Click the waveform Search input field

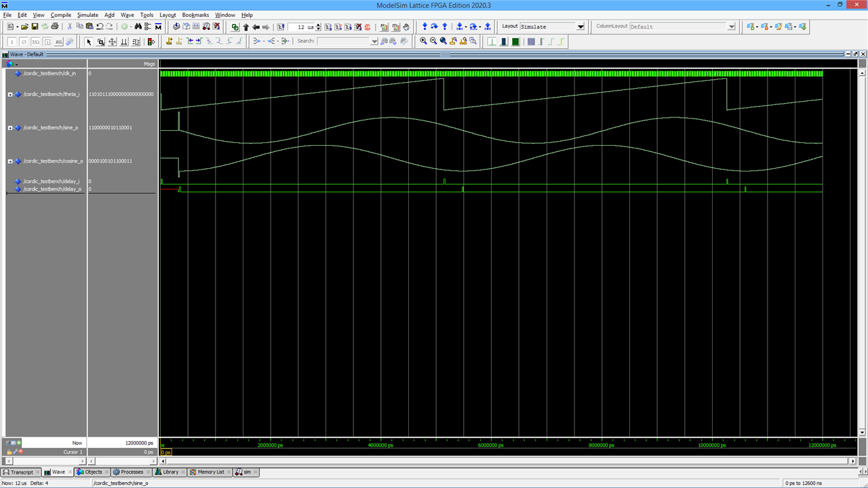pyautogui.click(x=344, y=41)
